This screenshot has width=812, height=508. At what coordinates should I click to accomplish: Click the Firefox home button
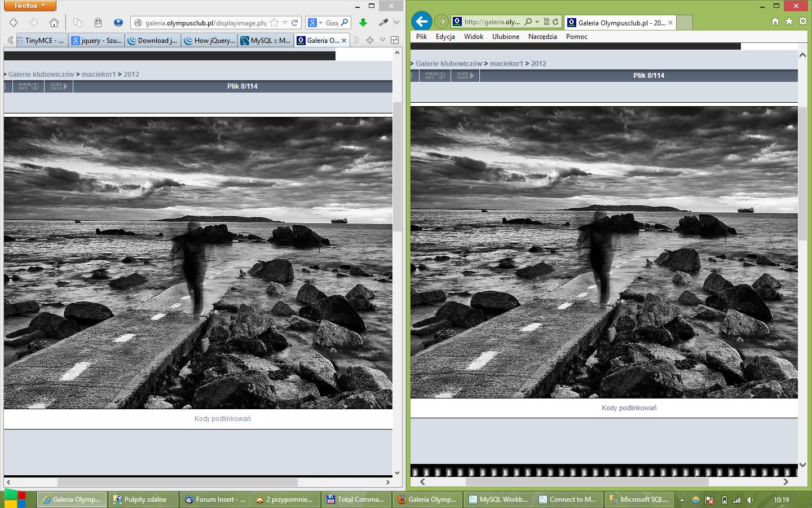(x=54, y=23)
